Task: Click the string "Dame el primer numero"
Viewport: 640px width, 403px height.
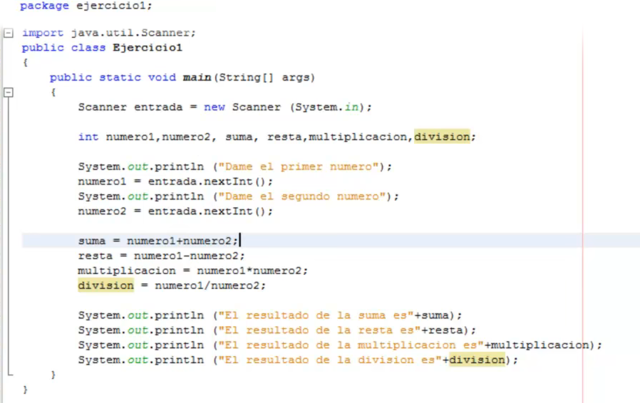Action: coord(301,167)
